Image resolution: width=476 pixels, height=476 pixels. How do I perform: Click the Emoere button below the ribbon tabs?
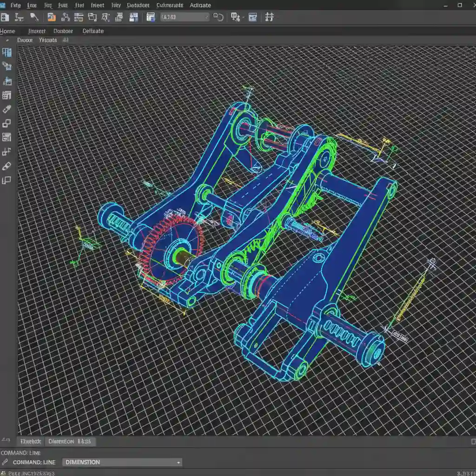pos(25,40)
